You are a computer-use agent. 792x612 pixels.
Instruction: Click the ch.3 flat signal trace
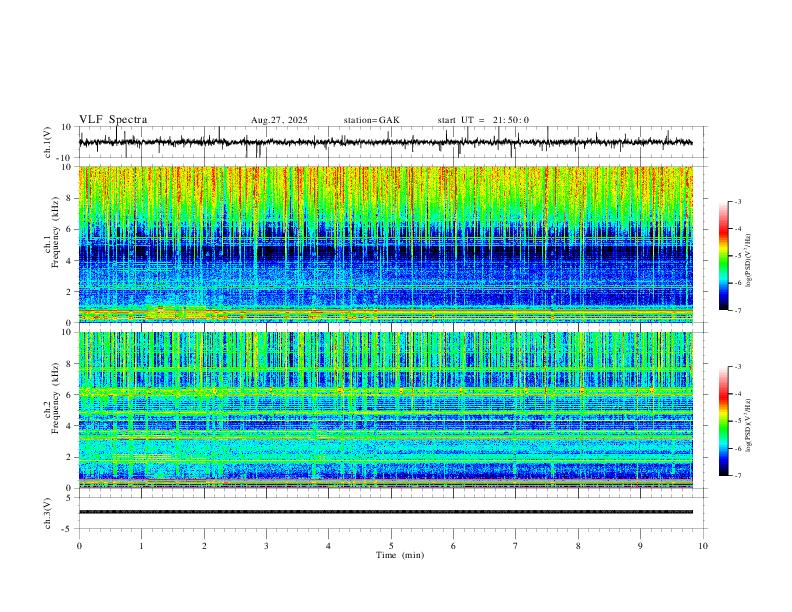pos(386,512)
